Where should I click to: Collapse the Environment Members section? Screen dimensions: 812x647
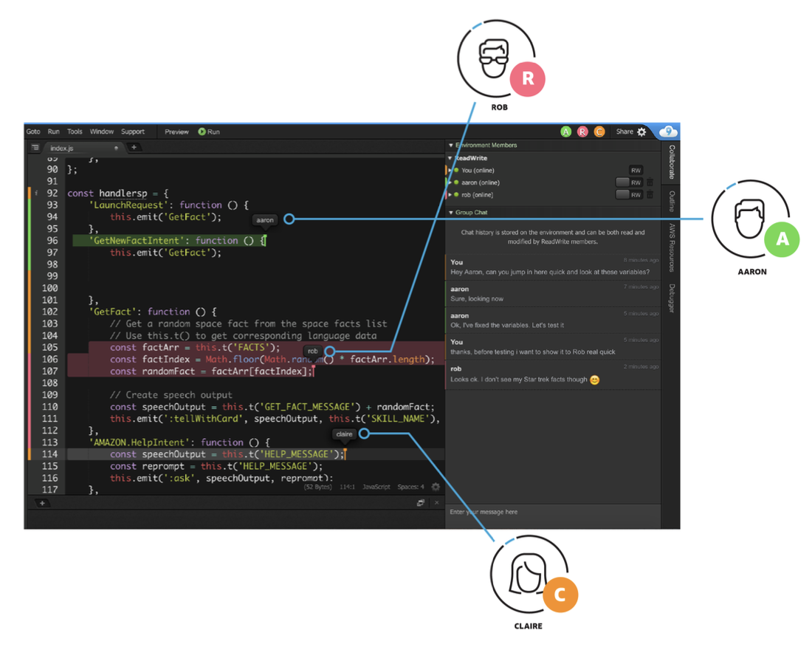click(x=451, y=146)
